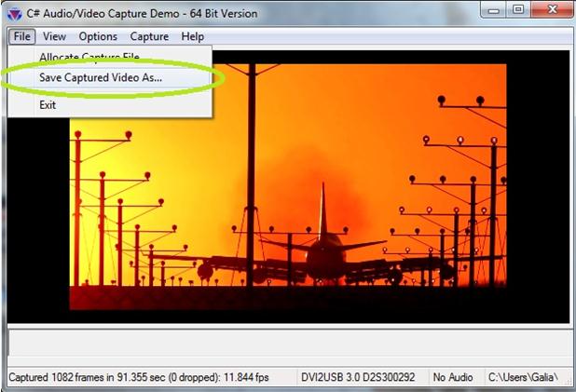Choose Allocate Capture File from the File menu
This screenshot has width=576, height=392.
pos(89,58)
